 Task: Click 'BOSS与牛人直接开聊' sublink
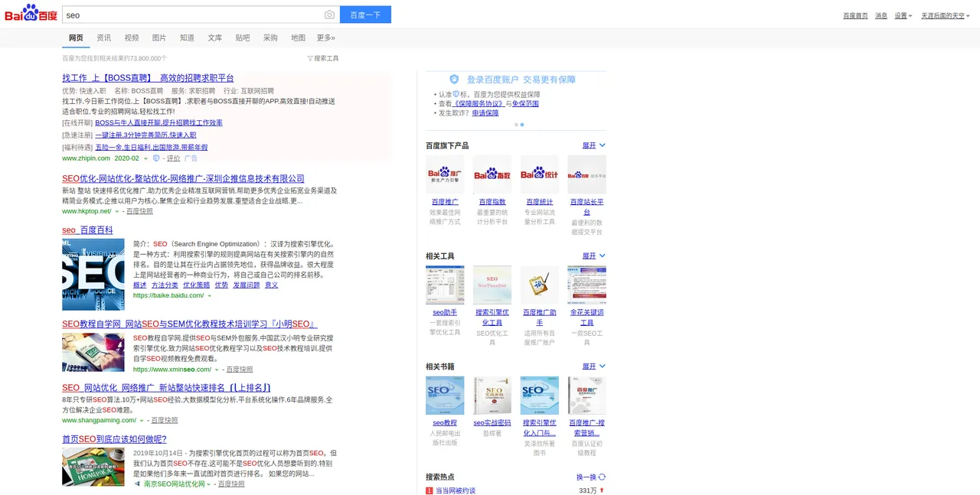point(158,122)
